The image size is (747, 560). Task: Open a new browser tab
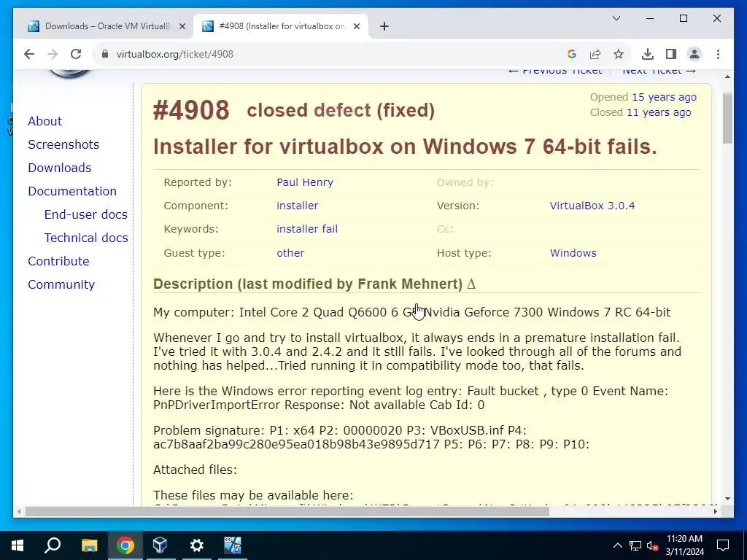[384, 26]
